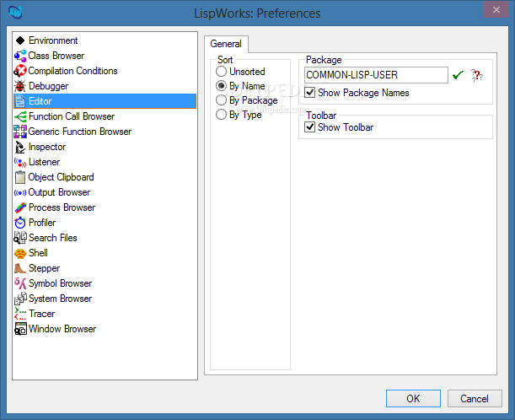This screenshot has width=515, height=420.
Task: Click the Editor document icon
Action: click(x=20, y=101)
